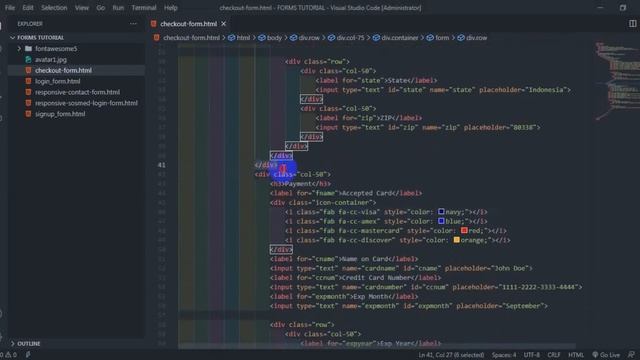Open the blue color swatch picker
The height and width of the screenshot is (360, 640).
441,221
